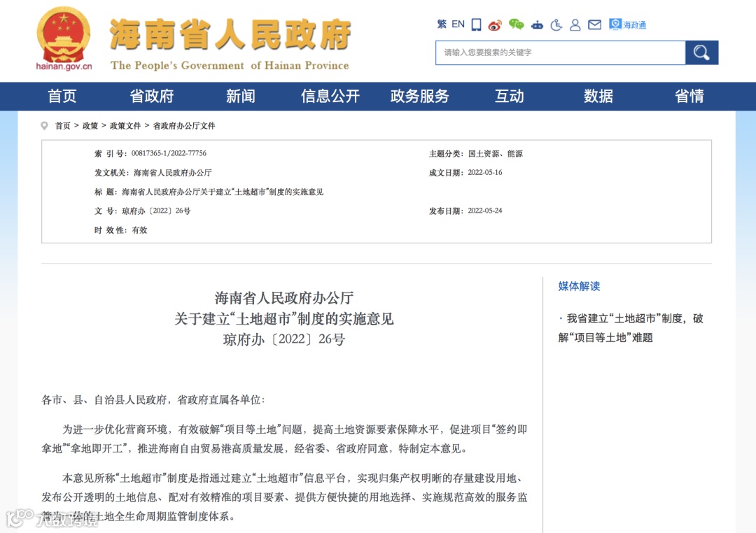The height and width of the screenshot is (533, 756).
Task: Click the index number 00817365-1/2022-77756
Action: click(x=169, y=153)
